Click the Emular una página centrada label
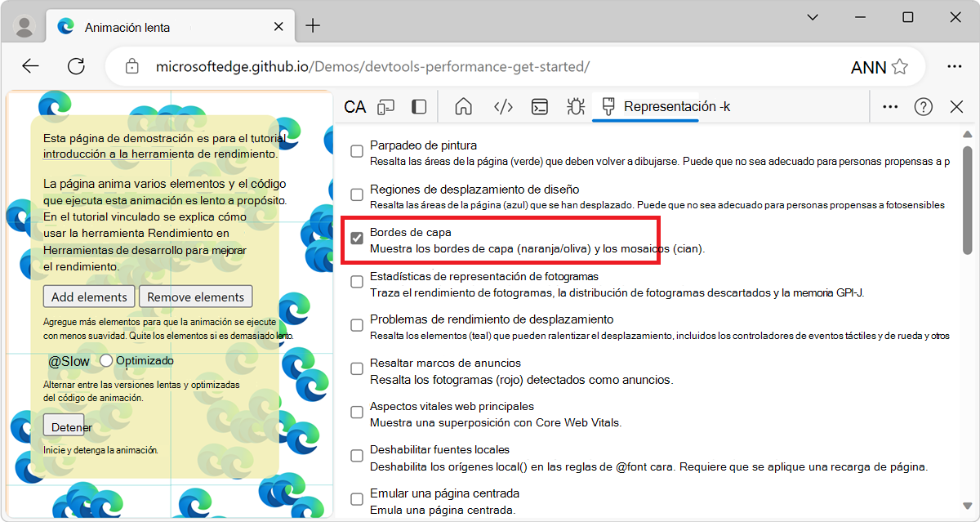 click(x=444, y=493)
